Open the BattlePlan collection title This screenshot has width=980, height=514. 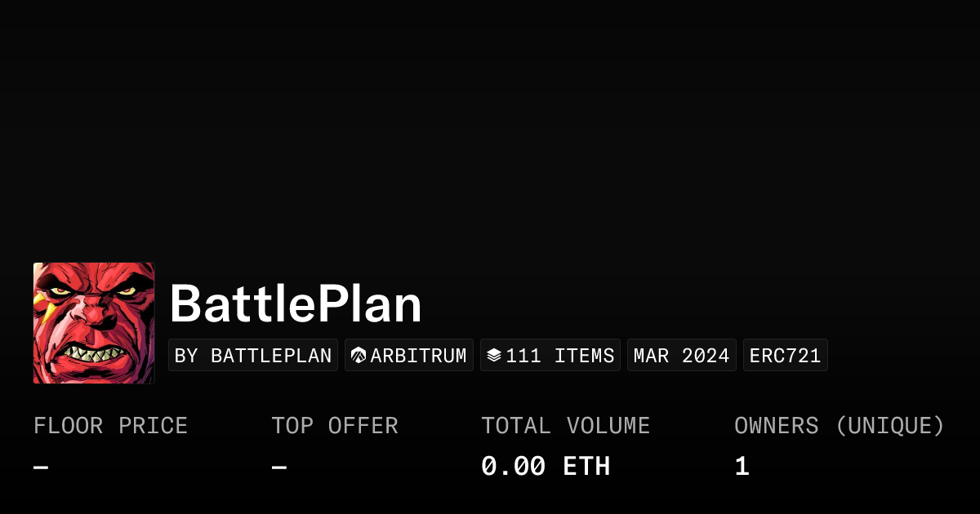point(296,305)
